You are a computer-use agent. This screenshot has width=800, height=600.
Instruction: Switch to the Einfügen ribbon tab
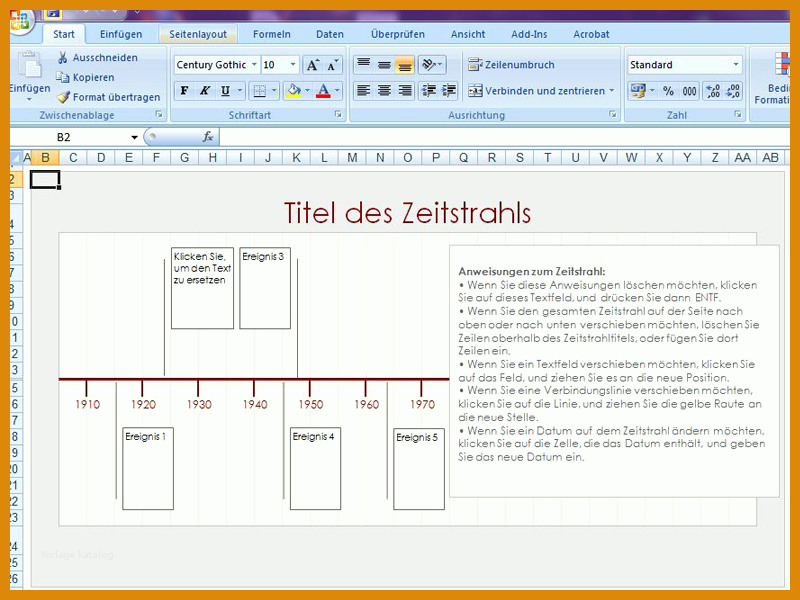tap(121, 34)
